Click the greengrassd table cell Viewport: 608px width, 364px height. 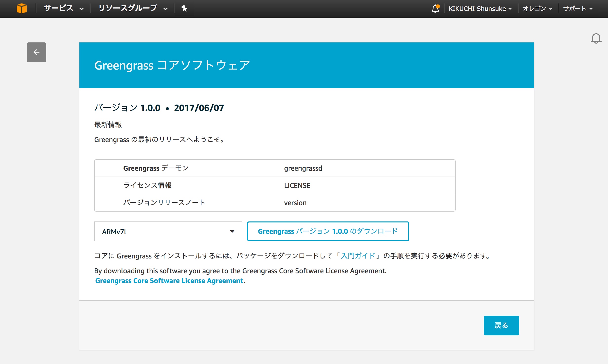[x=303, y=168]
